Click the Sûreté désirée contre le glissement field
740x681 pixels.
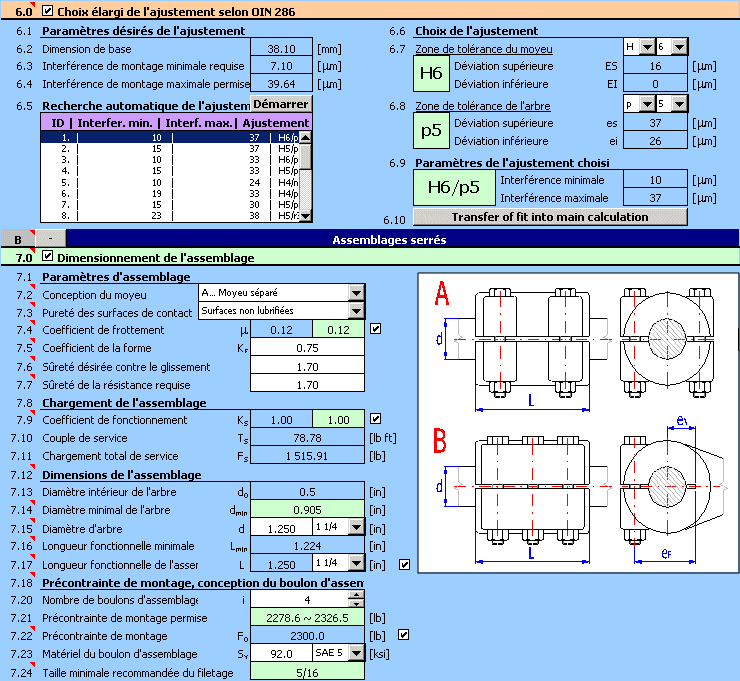point(307,366)
